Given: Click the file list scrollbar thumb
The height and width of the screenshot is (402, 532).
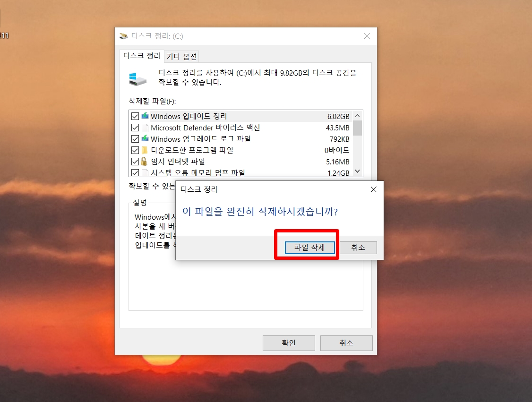Looking at the screenshot, I should tap(357, 128).
